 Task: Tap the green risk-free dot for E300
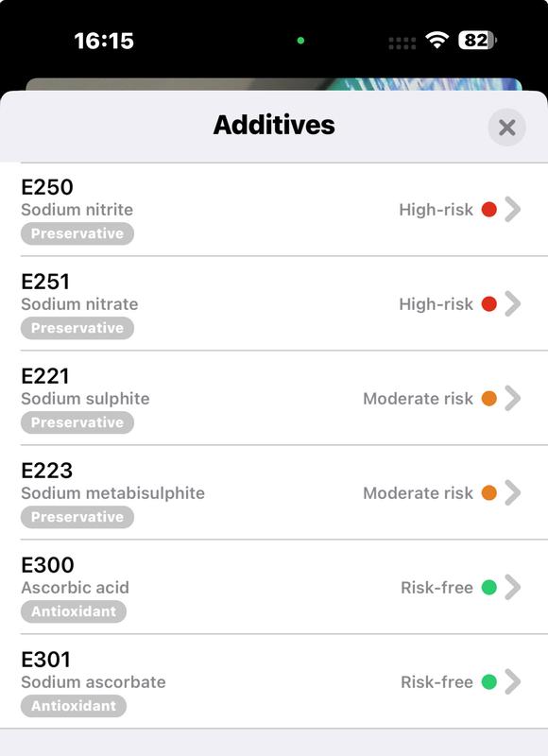point(488,588)
